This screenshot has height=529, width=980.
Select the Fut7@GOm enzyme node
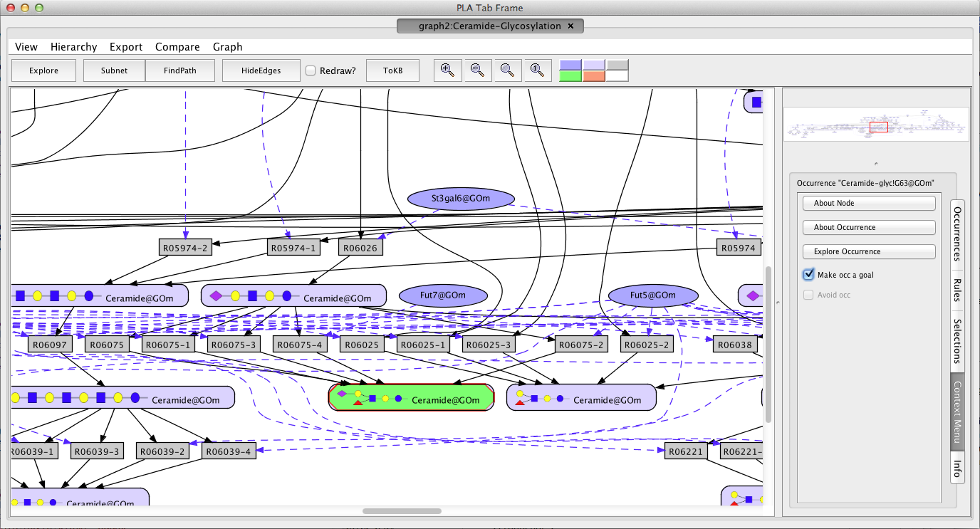[x=443, y=295]
